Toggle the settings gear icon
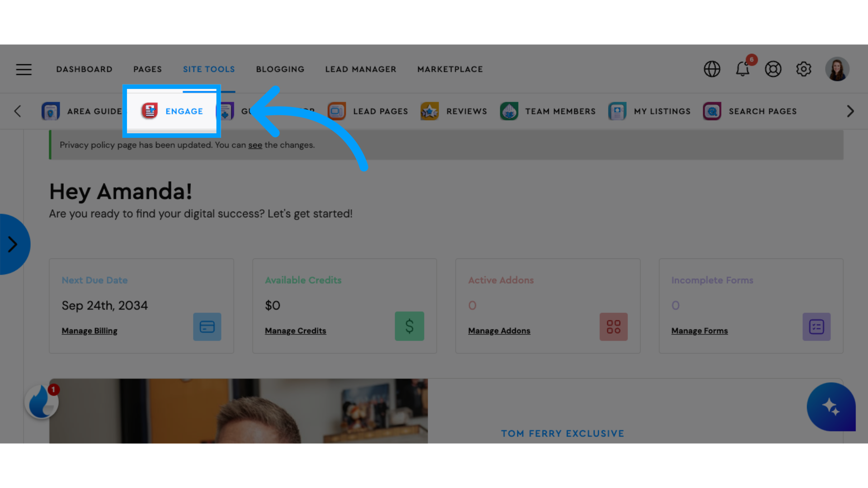The height and width of the screenshot is (488, 868). [x=804, y=69]
